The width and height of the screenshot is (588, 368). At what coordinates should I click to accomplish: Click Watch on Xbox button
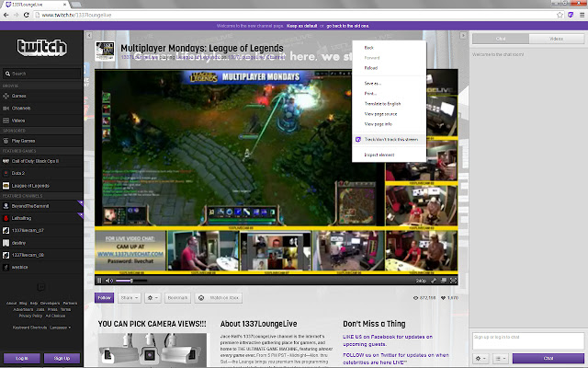pos(219,298)
